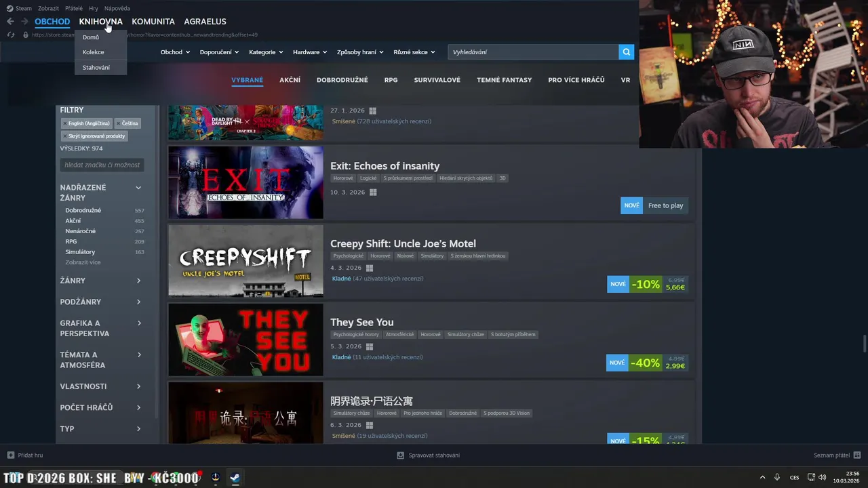Switch to the TEMNÉ FANTASY tab
The image size is (868, 488).
(504, 80)
